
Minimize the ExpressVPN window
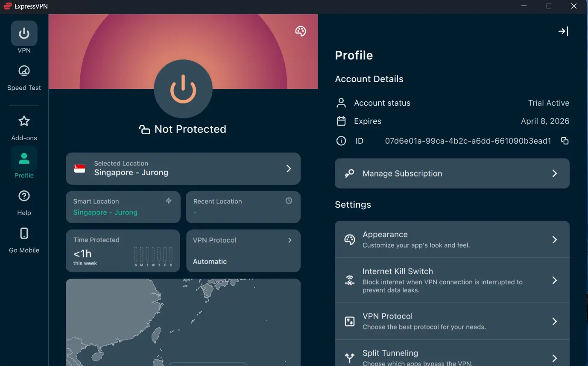pyautogui.click(x=524, y=6)
